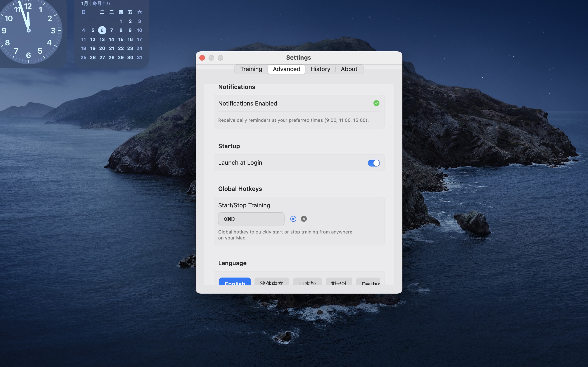
Task: Click date 19 in calendar widget
Action: 93,48
